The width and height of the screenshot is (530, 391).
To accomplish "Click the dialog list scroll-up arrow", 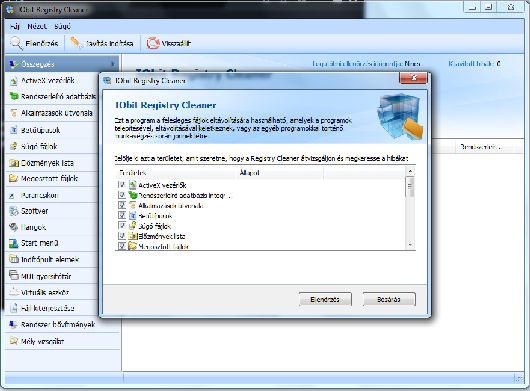I will pos(410,171).
